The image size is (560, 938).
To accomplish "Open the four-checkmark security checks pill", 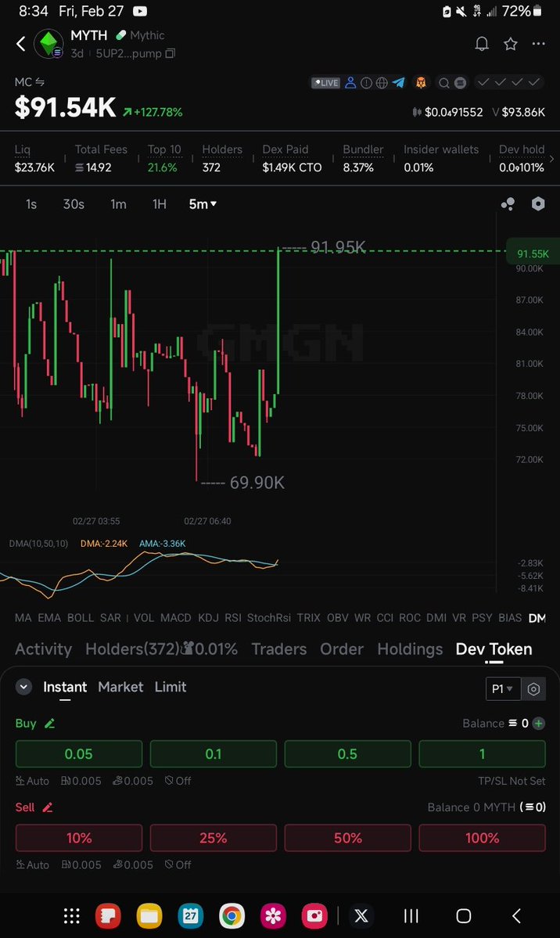I will click(508, 82).
